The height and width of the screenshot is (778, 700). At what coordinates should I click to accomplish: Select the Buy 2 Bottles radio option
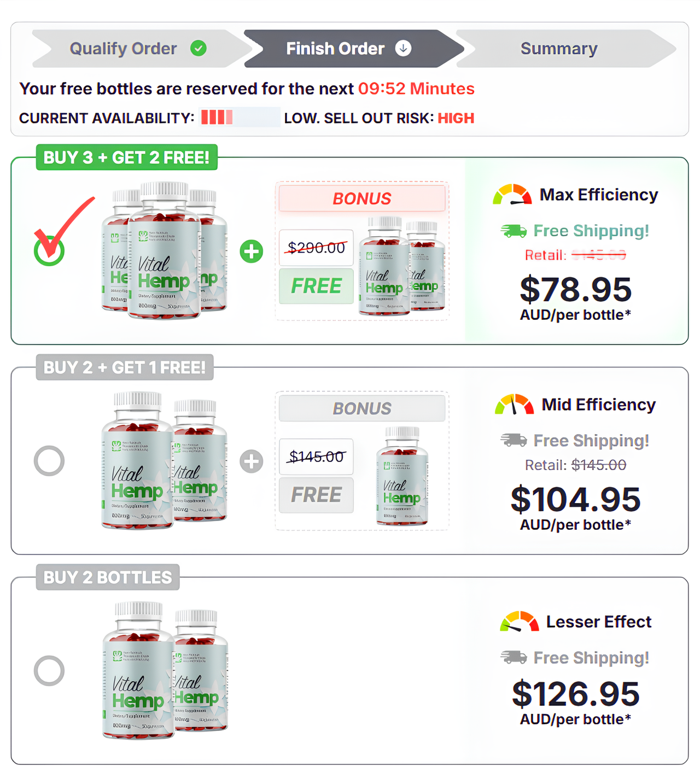pyautogui.click(x=49, y=671)
